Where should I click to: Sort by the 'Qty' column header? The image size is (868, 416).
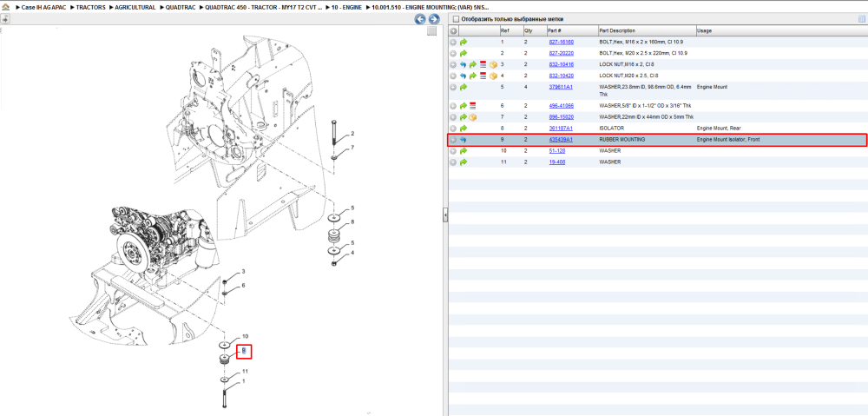point(534,31)
